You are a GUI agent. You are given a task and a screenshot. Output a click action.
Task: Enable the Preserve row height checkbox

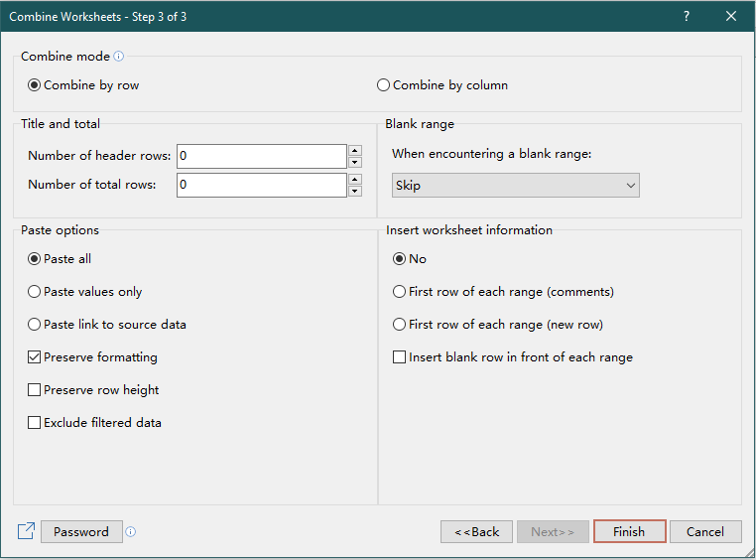[35, 390]
